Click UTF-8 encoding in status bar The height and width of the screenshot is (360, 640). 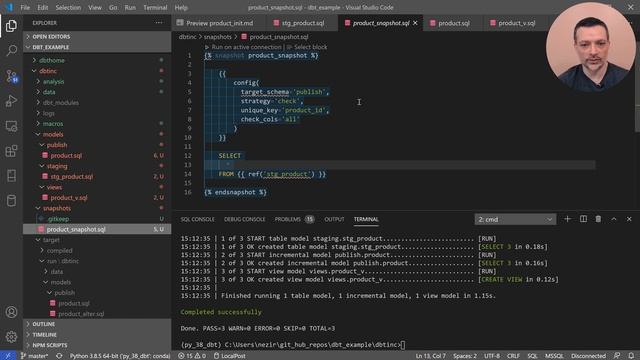click(x=492, y=356)
